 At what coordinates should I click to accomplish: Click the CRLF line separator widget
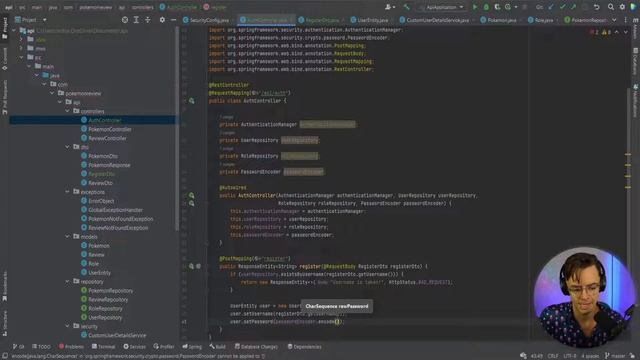pos(553,356)
